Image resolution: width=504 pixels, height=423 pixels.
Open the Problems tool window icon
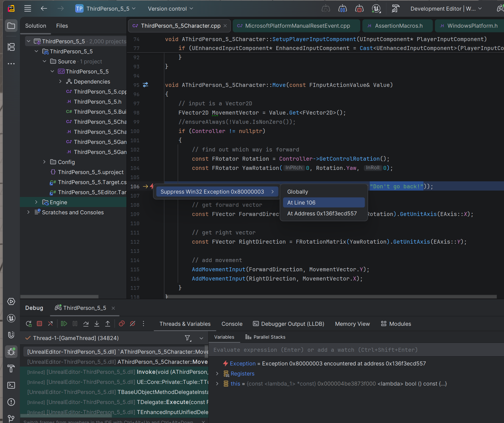pos(11,402)
